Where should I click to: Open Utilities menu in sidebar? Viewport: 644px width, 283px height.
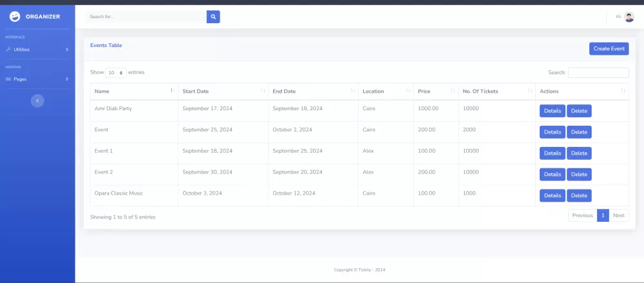click(37, 50)
